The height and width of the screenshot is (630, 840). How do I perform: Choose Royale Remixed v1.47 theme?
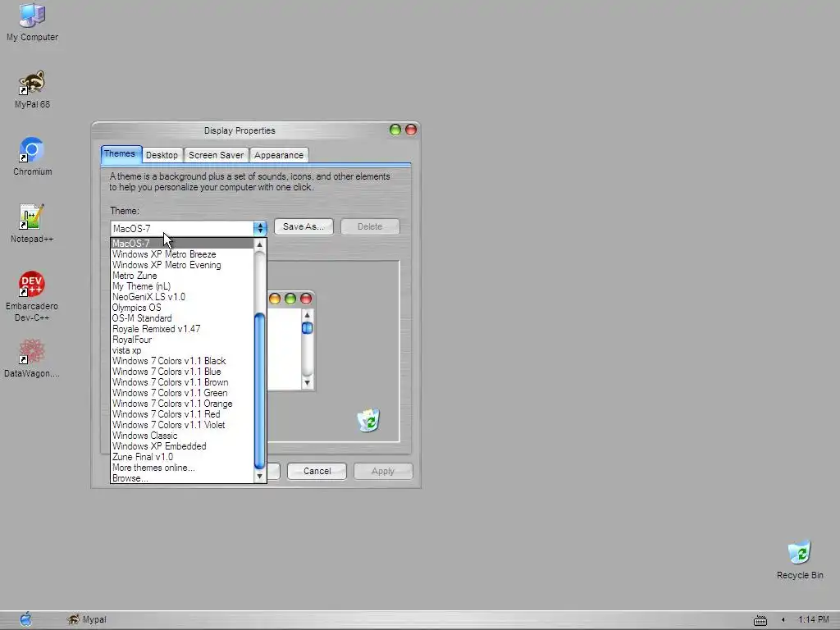click(181, 329)
